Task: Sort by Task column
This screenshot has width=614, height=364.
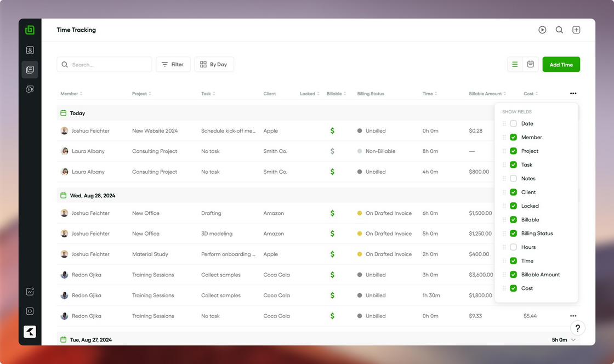Action: (208, 94)
